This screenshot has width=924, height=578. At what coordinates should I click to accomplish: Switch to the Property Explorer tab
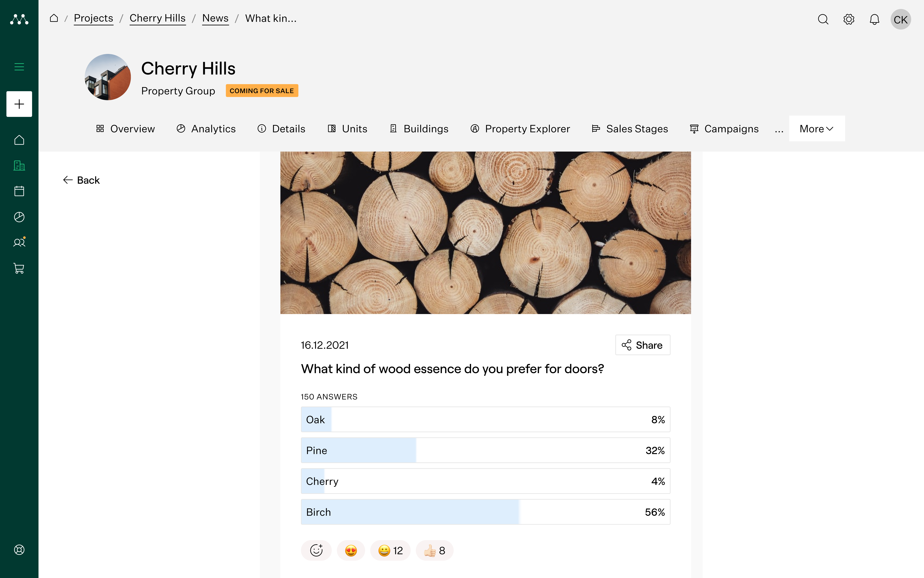coord(520,129)
